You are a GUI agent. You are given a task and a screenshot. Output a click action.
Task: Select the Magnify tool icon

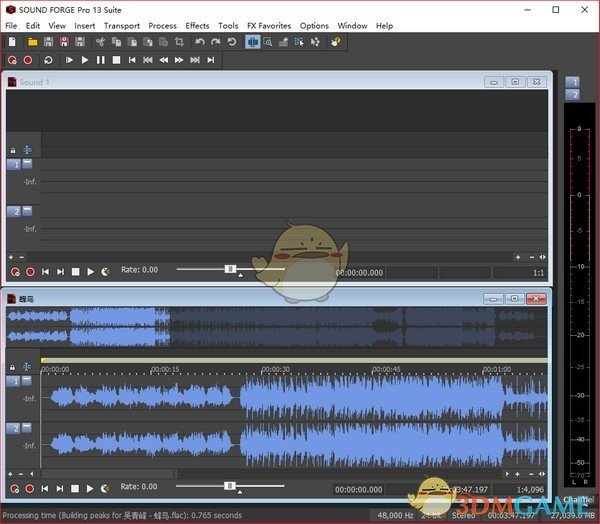pyautogui.click(x=268, y=42)
